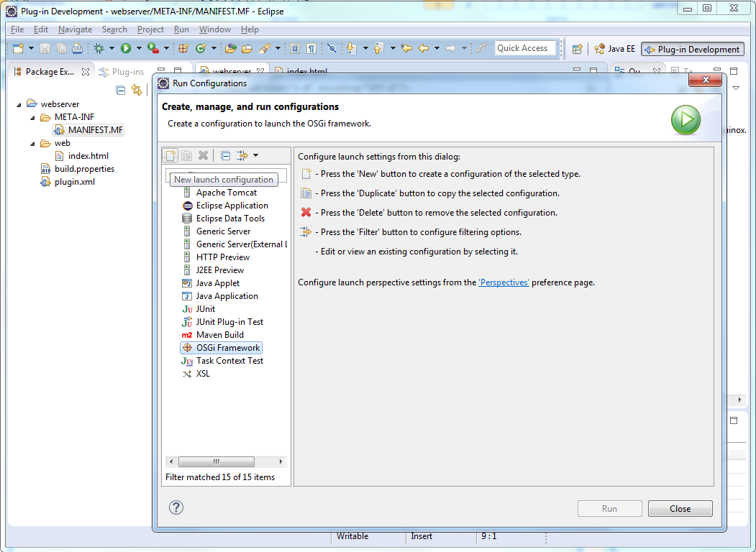Select XSL launch type
The width and height of the screenshot is (756, 552).
point(196,374)
